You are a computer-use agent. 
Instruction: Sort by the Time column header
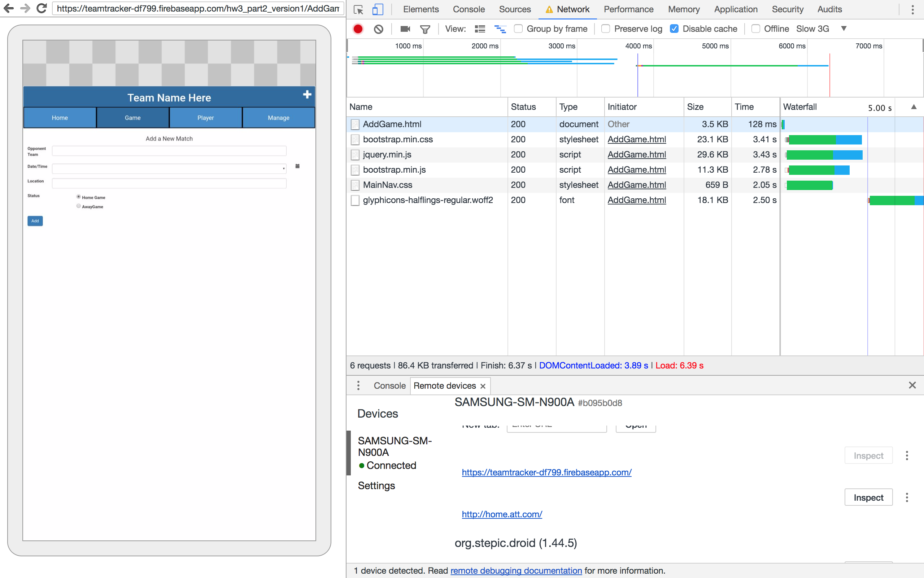[755, 107]
